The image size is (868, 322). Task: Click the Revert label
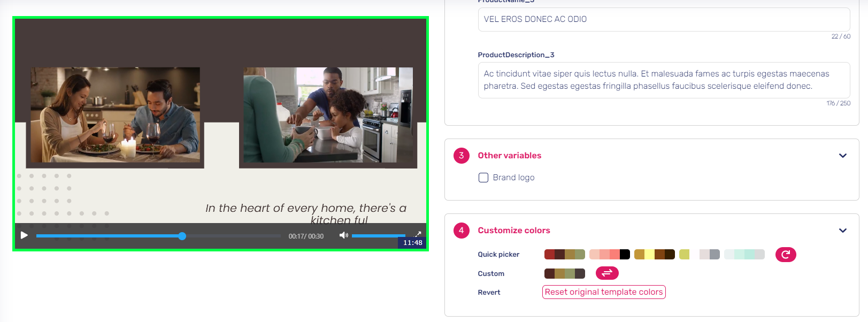[x=489, y=293]
